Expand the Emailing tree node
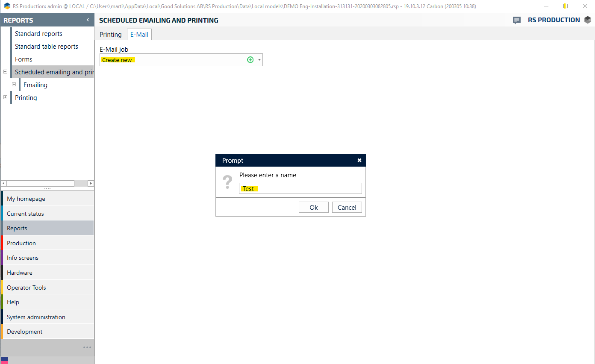595x364 pixels. (14, 85)
